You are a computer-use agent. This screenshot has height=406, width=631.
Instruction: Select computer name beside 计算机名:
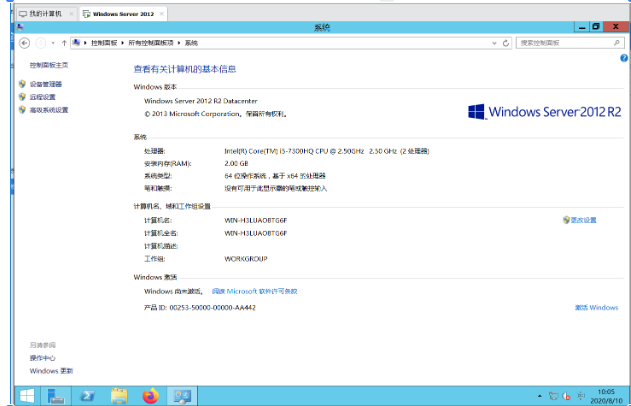[x=256, y=221]
